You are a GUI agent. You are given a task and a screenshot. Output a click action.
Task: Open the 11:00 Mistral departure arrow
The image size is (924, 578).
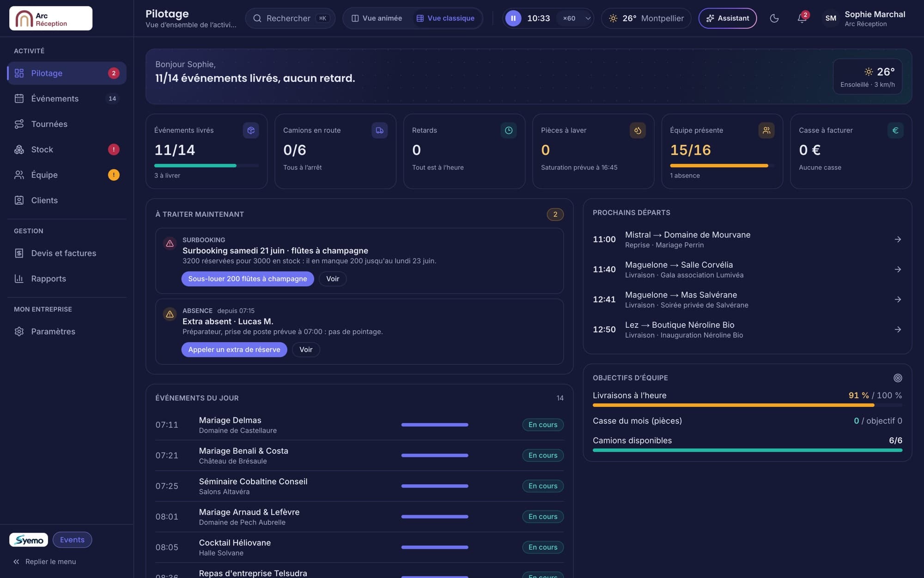[x=898, y=240]
